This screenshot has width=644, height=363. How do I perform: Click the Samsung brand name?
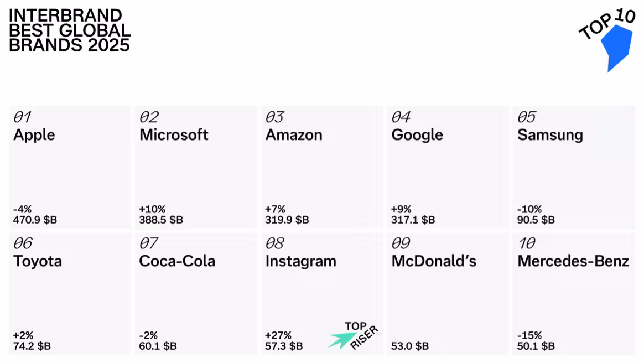tap(550, 135)
